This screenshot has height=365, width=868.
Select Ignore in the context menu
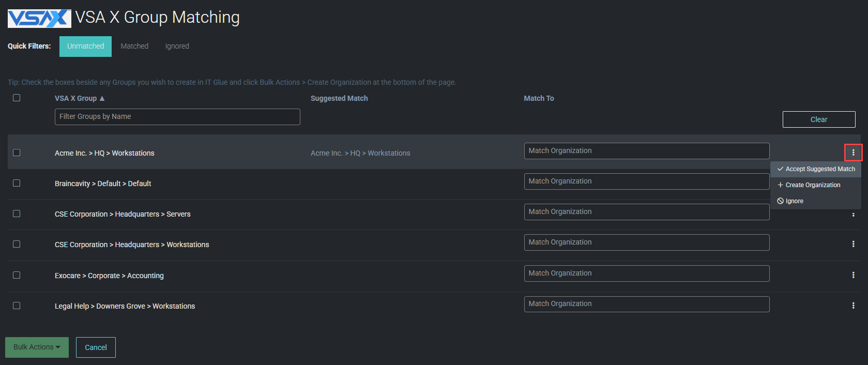(794, 201)
